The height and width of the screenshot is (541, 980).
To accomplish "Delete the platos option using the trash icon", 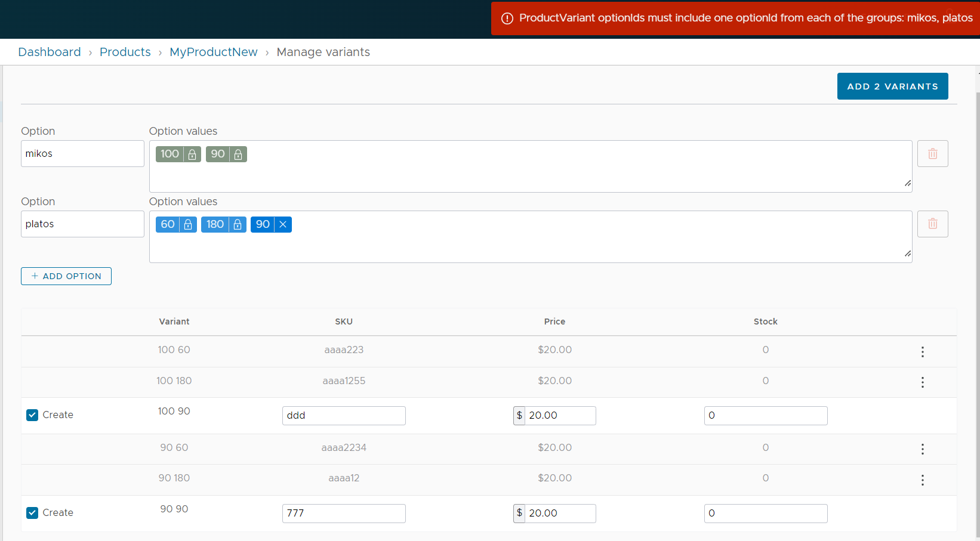I will pos(932,224).
